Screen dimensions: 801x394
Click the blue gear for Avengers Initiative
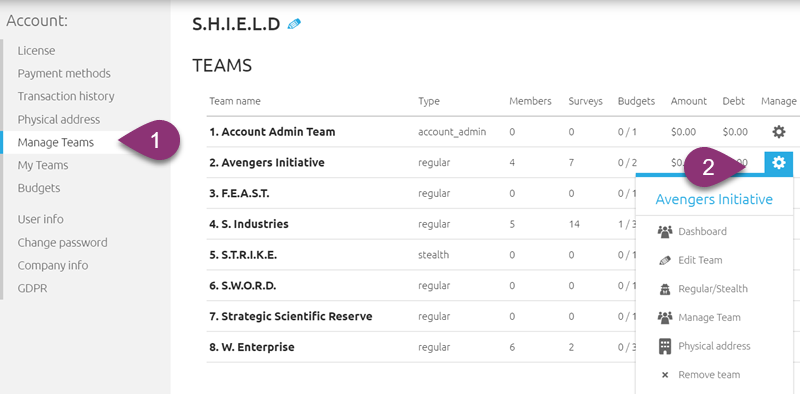(779, 163)
